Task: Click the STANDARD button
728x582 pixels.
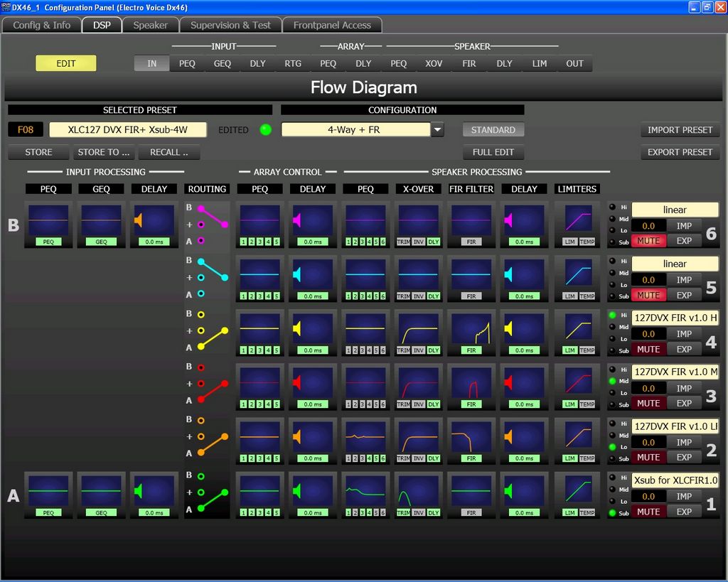Action: (493, 130)
